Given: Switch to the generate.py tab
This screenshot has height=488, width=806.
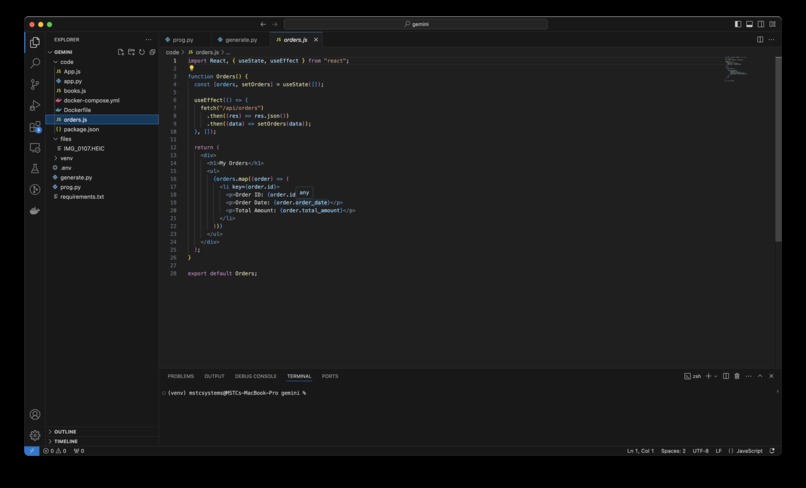Looking at the screenshot, I should pos(241,40).
